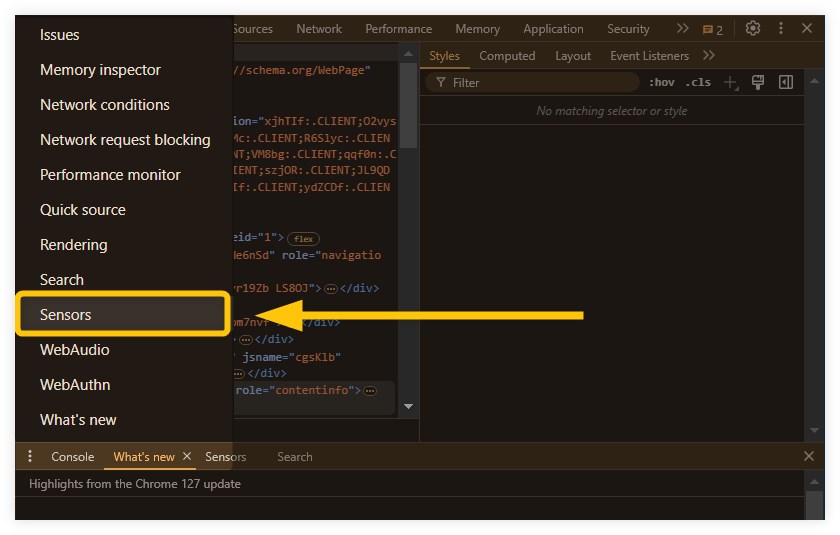Switch to the Network panel tab
Viewport: 840px width, 535px height.
point(319,29)
